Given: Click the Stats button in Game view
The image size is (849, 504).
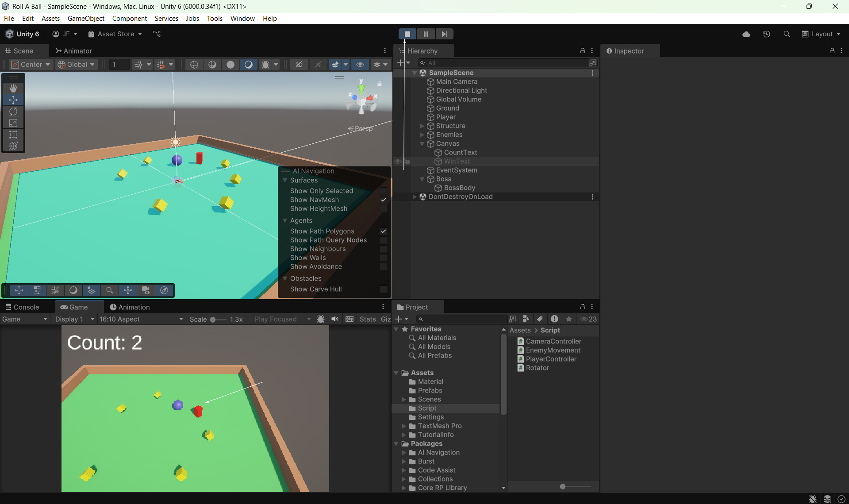Looking at the screenshot, I should pyautogui.click(x=367, y=319).
